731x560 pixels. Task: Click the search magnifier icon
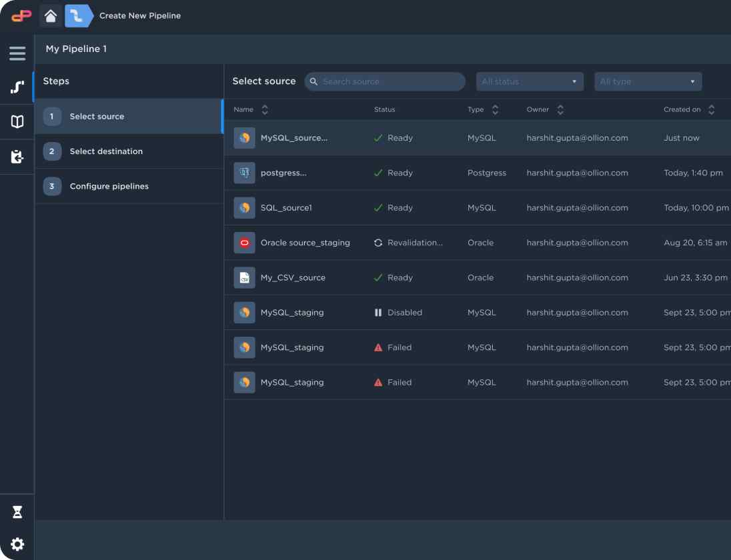point(313,81)
